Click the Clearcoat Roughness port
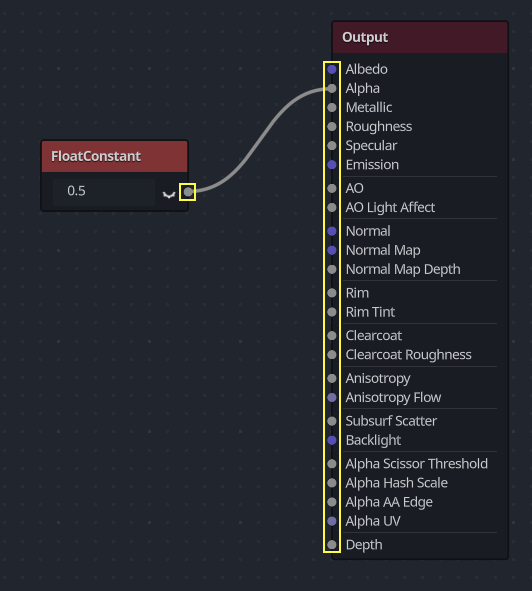Image resolution: width=532 pixels, height=591 pixels. 332,355
